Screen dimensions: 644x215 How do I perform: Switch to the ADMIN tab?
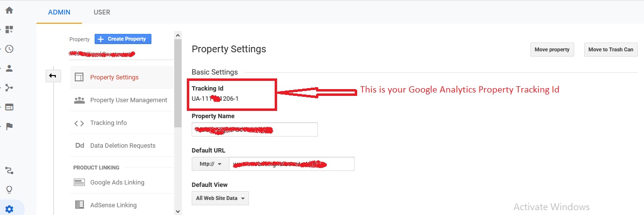59,12
